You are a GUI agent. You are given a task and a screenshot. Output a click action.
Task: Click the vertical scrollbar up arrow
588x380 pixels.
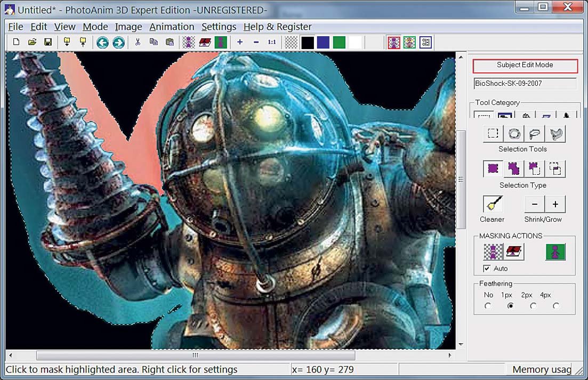click(x=461, y=57)
